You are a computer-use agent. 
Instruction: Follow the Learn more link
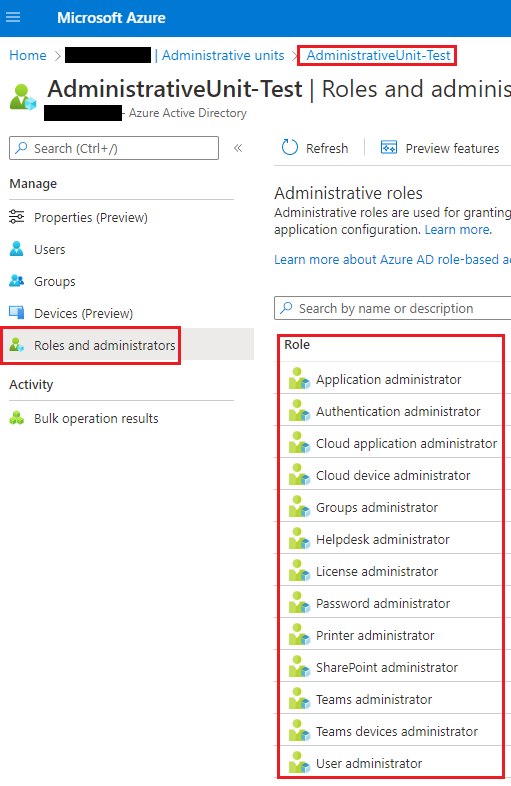point(458,230)
